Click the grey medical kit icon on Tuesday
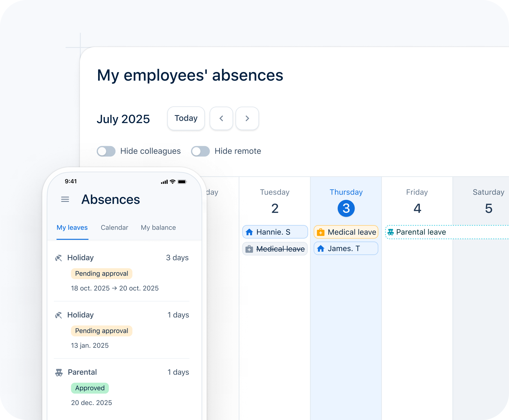509x420 pixels. pos(249,249)
